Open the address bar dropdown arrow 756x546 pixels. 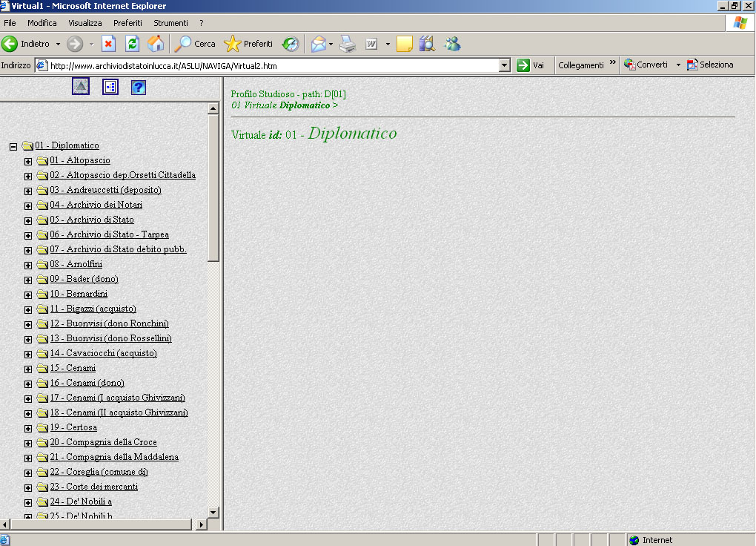coord(505,65)
